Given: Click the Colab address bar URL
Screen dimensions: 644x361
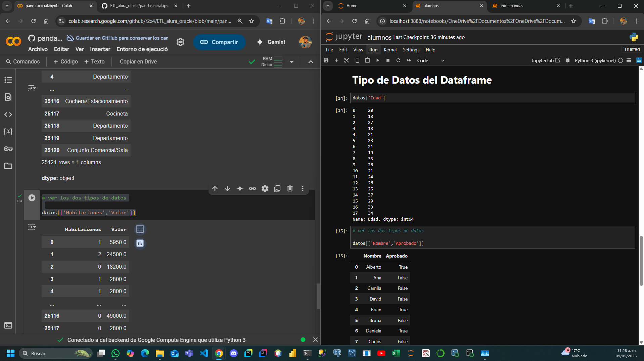Looking at the screenshot, I should click(150, 21).
